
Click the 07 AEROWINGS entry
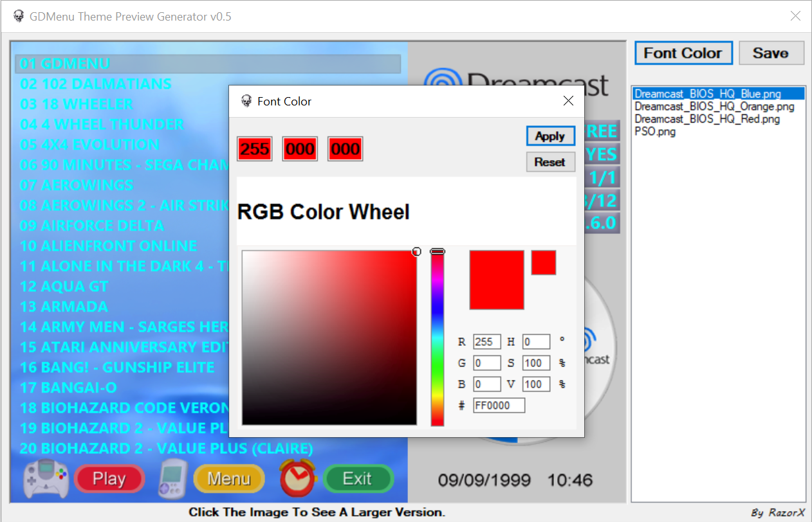(77, 185)
